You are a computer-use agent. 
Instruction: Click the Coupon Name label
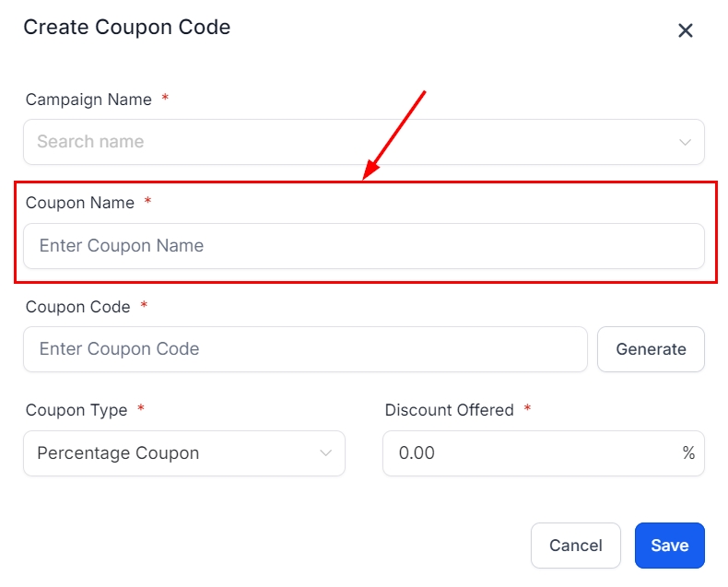(x=80, y=203)
